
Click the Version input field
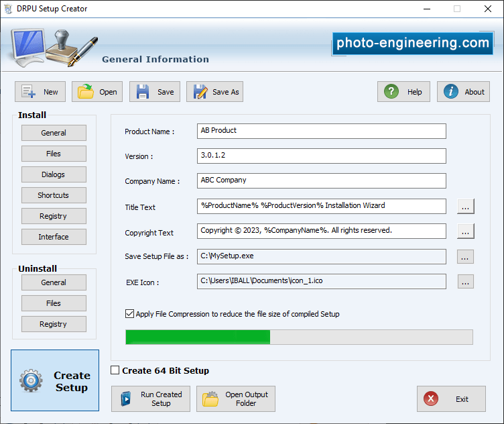point(322,156)
